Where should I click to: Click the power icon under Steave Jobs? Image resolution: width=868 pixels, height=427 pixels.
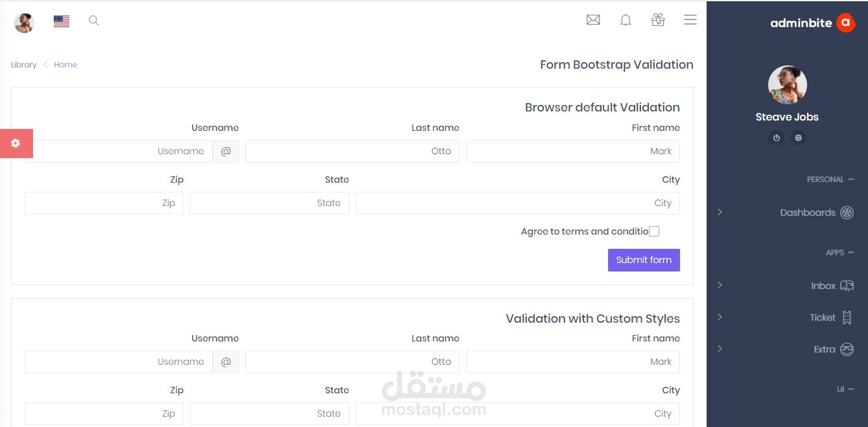(776, 138)
